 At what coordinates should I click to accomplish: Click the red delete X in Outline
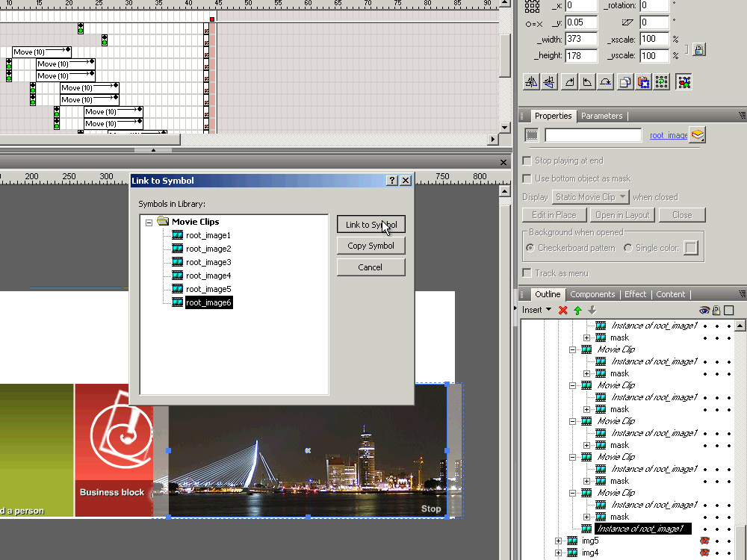[x=563, y=310]
